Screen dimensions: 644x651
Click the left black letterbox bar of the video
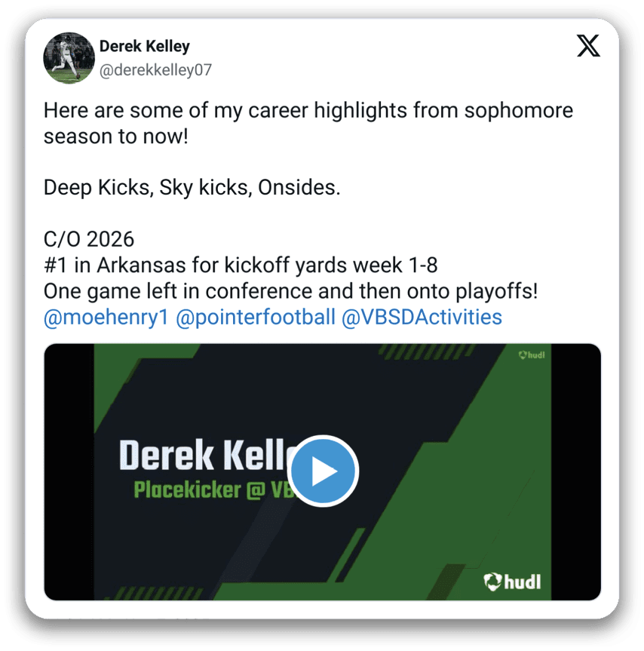pos(69,471)
